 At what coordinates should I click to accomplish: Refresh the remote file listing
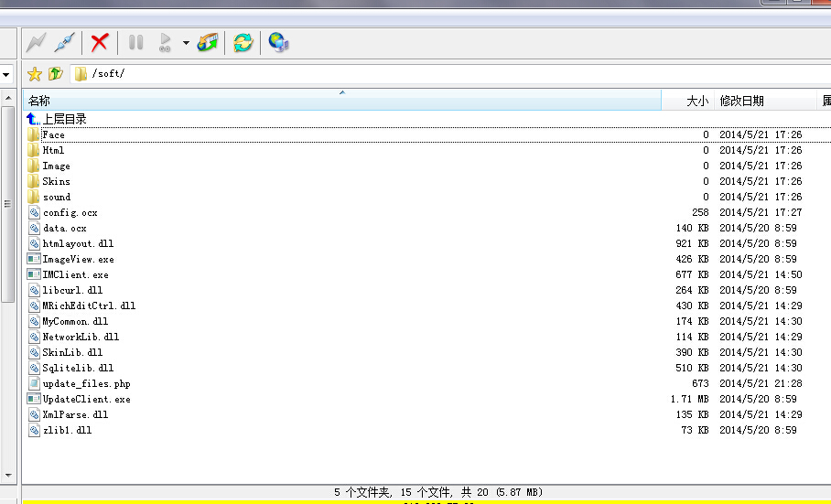(243, 42)
